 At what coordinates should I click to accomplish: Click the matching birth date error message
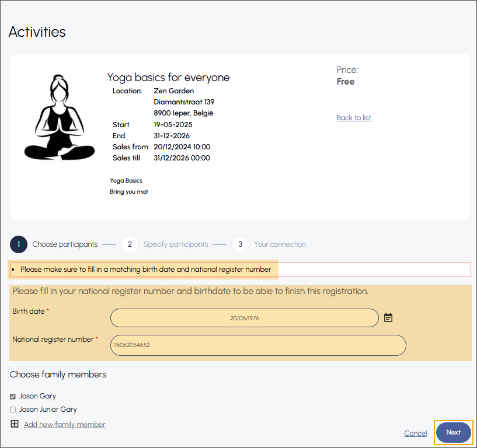coord(145,269)
